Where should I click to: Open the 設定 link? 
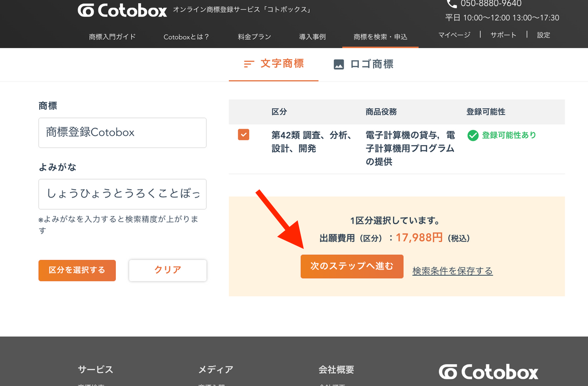point(544,35)
